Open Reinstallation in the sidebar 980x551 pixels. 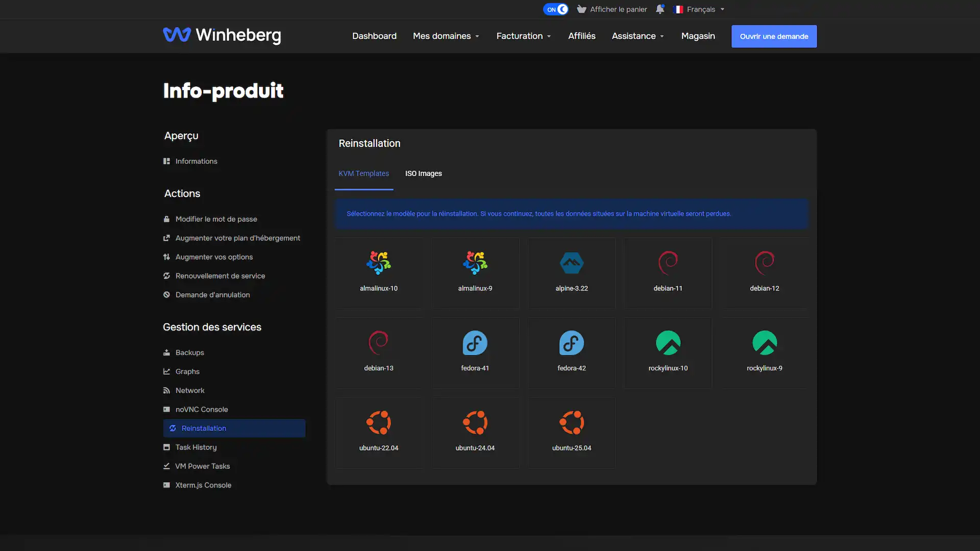click(x=234, y=429)
